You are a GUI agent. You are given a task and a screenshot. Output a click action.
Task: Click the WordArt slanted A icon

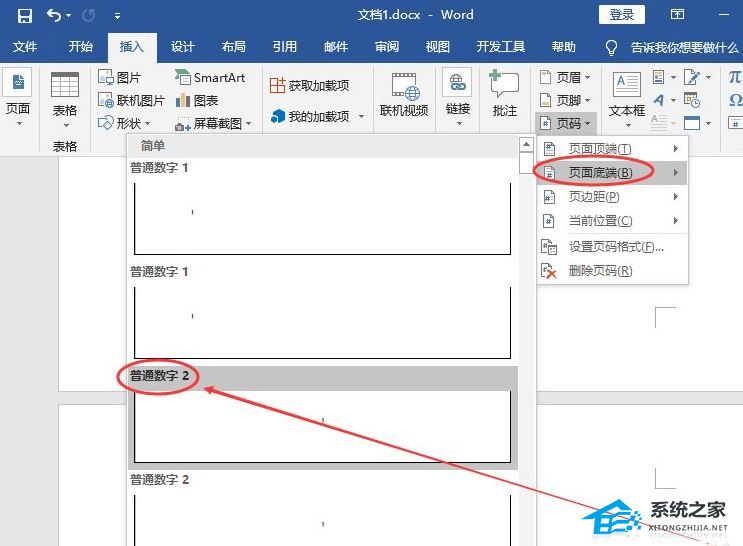click(x=659, y=100)
